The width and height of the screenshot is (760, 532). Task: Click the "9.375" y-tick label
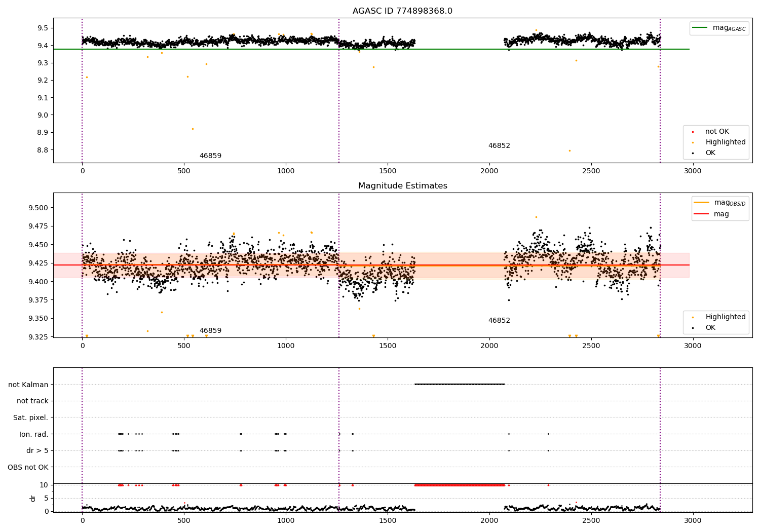click(x=39, y=300)
